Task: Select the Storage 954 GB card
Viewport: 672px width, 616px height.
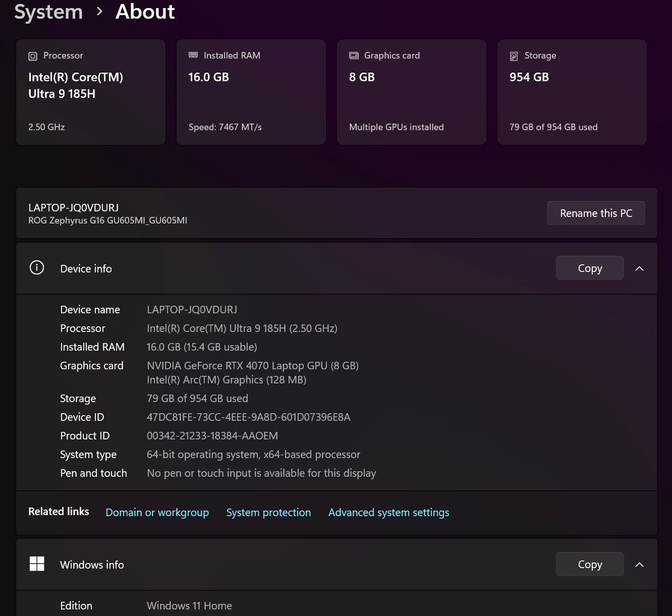Action: (572, 92)
